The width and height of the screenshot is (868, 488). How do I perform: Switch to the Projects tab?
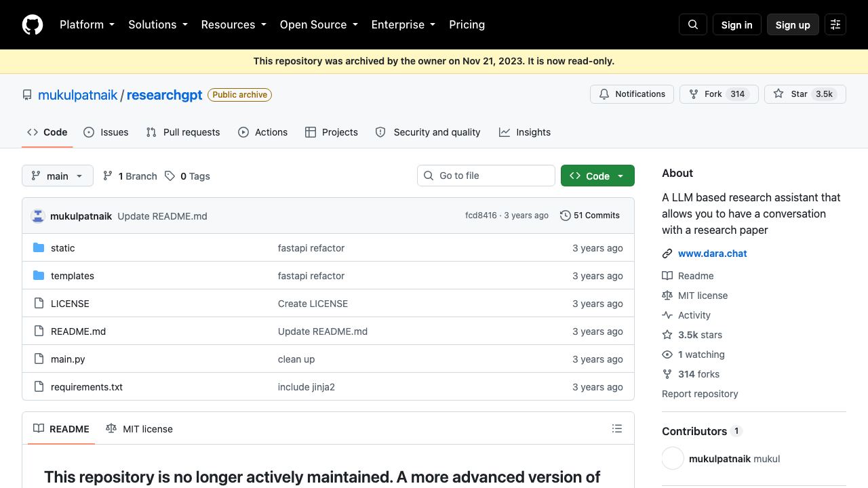332,132
